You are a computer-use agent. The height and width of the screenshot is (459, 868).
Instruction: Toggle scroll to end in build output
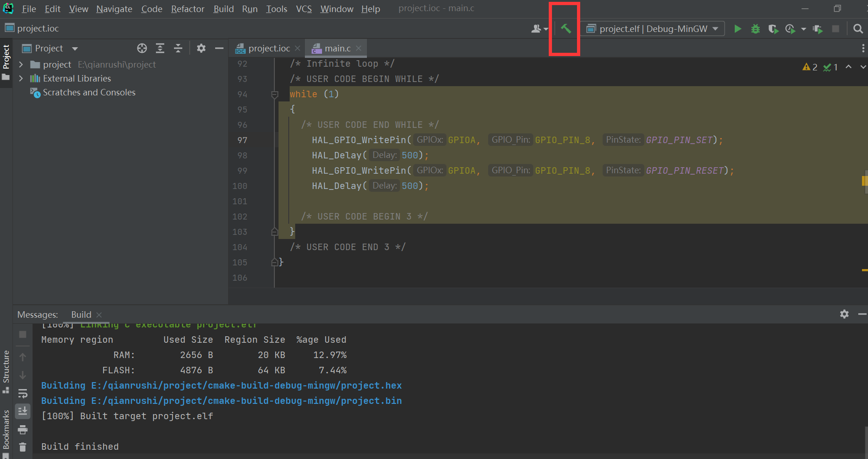[23, 411]
